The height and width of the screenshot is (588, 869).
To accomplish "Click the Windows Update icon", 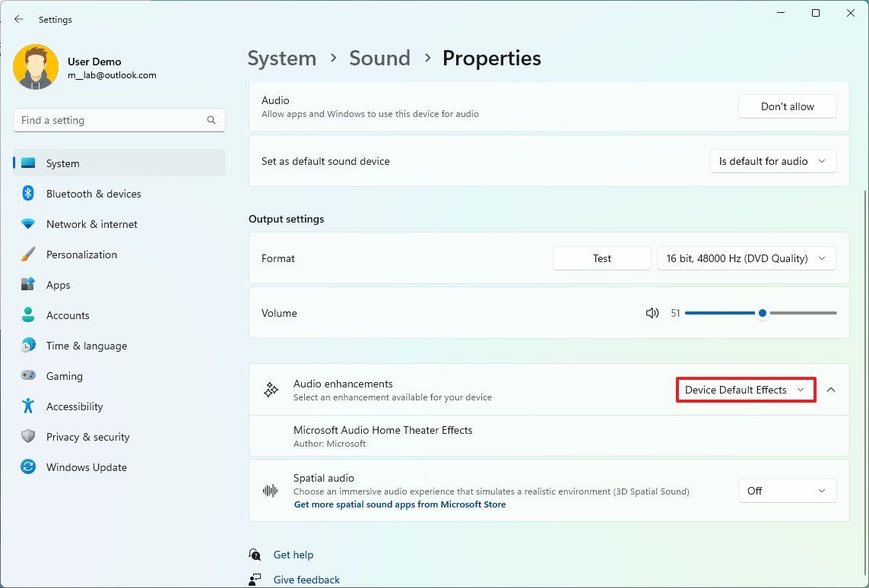I will click(28, 467).
